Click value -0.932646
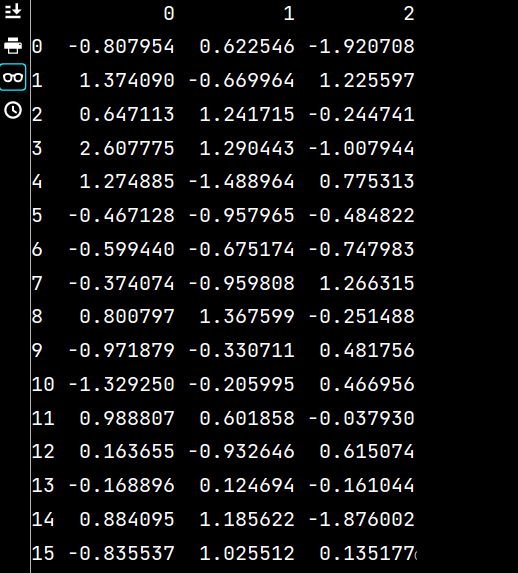518x573 pixels. click(x=241, y=452)
